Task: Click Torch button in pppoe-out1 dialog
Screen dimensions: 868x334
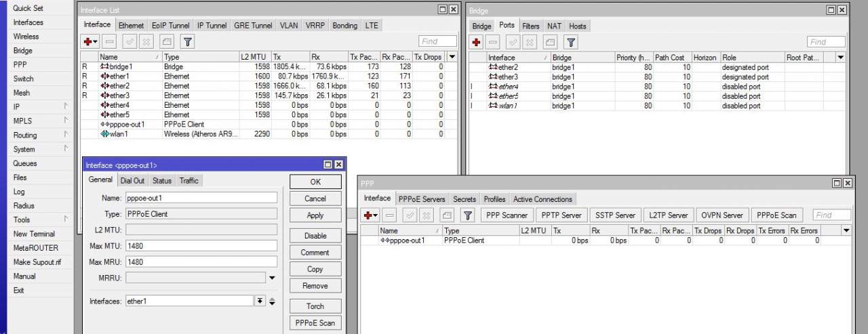Action: click(x=315, y=306)
